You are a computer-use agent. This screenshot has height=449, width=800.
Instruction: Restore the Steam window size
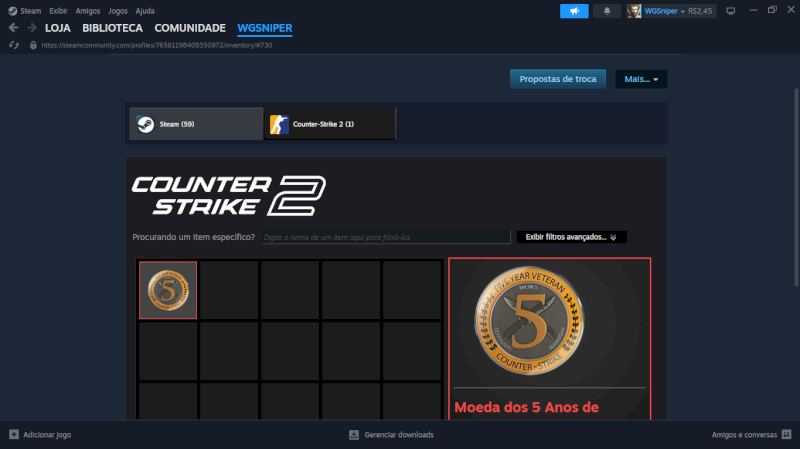pos(772,10)
